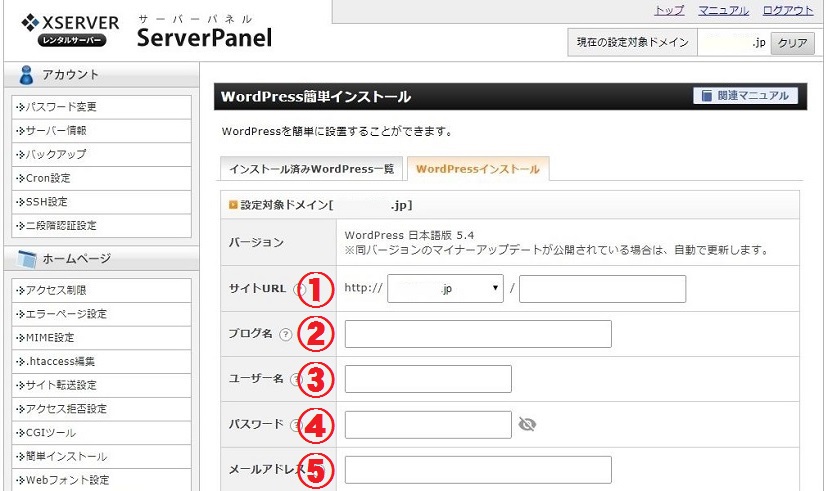827x491 pixels.
Task: Click the クリア button for target domain
Action: [x=792, y=43]
